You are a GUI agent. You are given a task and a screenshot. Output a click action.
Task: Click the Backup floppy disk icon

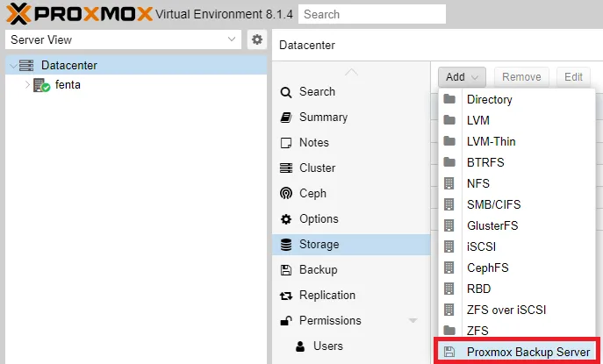pyautogui.click(x=286, y=270)
